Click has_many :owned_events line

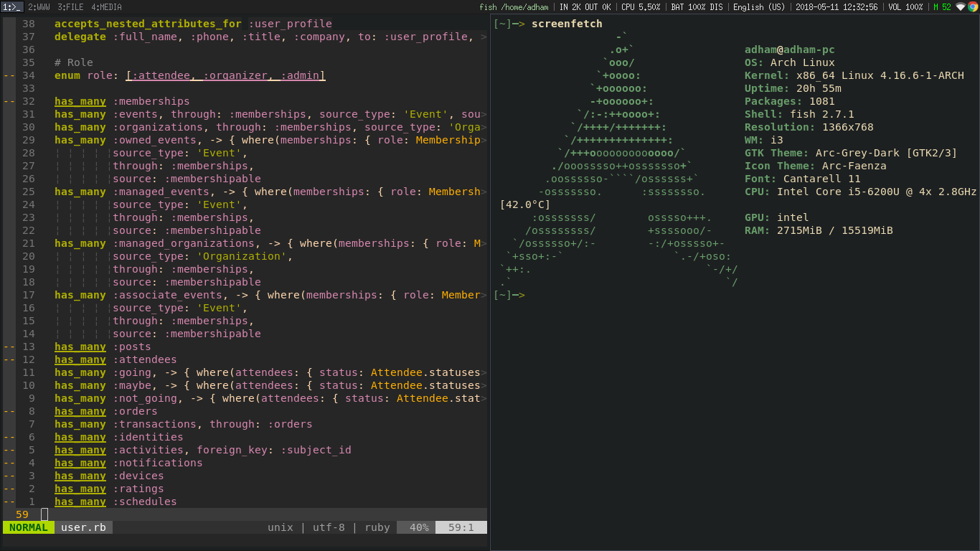click(x=270, y=140)
